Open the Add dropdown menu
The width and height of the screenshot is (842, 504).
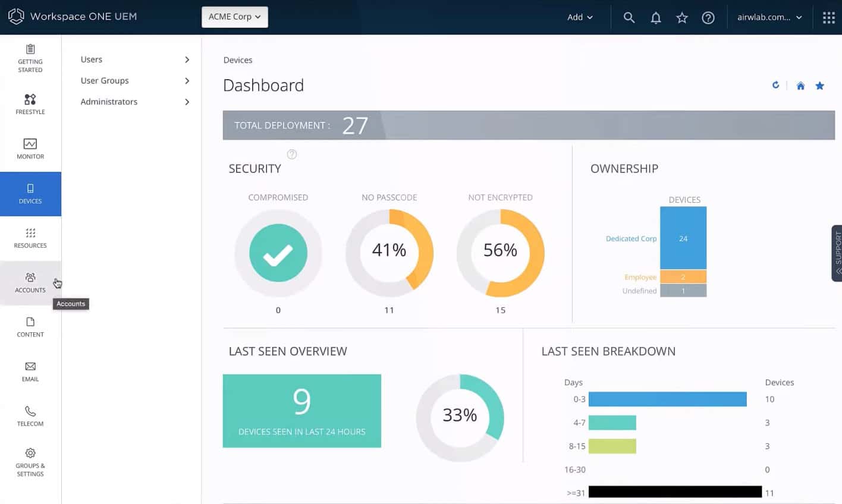[x=580, y=17]
